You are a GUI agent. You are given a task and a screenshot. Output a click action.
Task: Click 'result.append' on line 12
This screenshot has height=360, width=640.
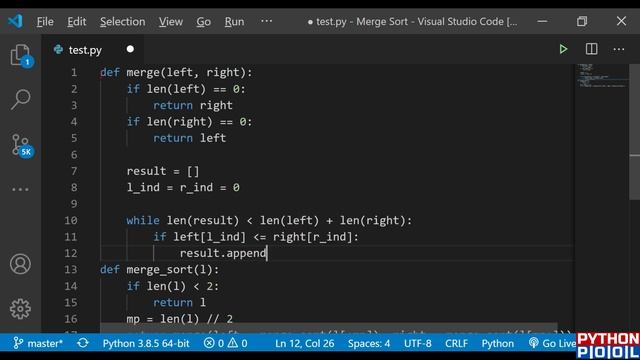pos(223,253)
